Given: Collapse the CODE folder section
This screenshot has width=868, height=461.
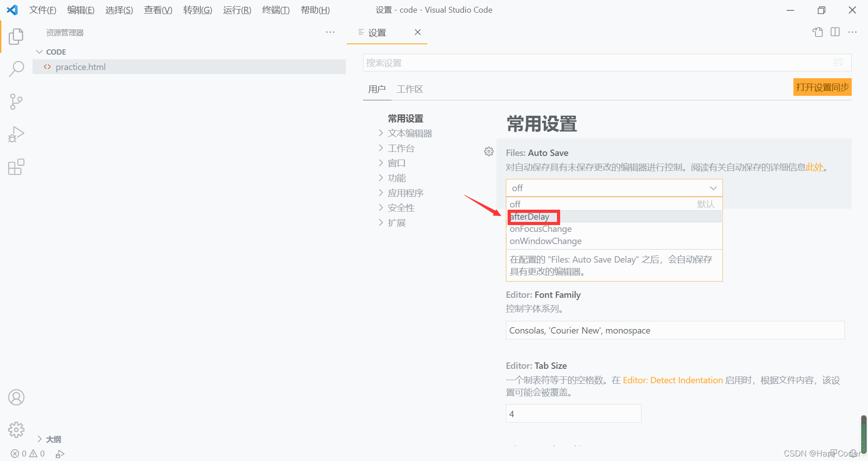Looking at the screenshot, I should (x=39, y=52).
